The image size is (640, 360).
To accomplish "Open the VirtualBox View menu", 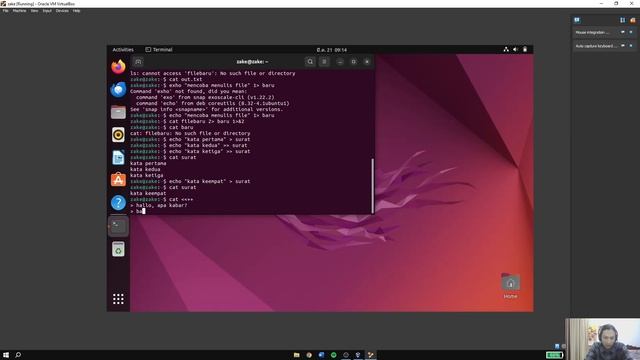I will coord(34,11).
